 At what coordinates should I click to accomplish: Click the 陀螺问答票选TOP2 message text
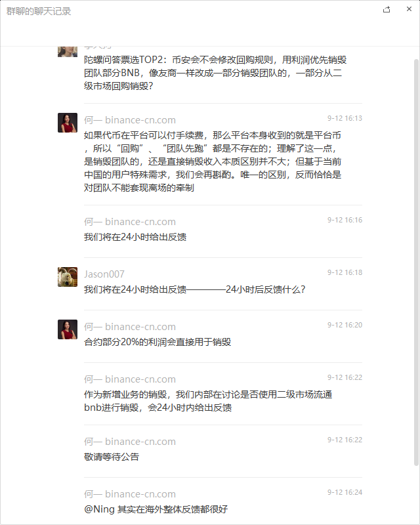(x=215, y=73)
